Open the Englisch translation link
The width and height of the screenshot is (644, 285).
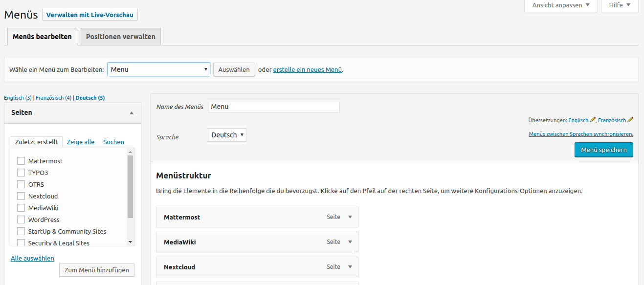pyautogui.click(x=578, y=120)
